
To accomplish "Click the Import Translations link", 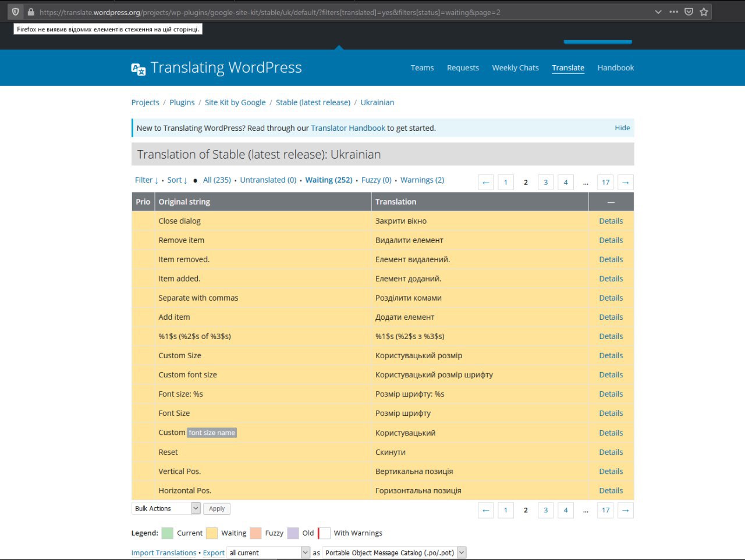I will coord(164,553).
